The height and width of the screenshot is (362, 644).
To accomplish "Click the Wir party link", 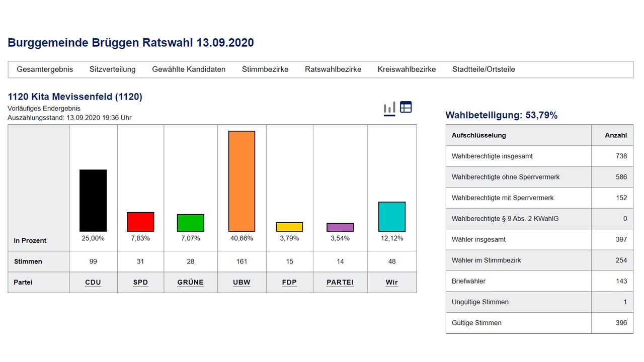I will (x=392, y=283).
